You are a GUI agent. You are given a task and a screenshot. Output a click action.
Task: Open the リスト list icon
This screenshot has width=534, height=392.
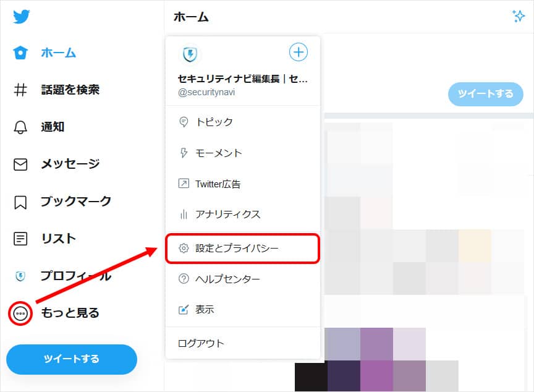pos(20,239)
